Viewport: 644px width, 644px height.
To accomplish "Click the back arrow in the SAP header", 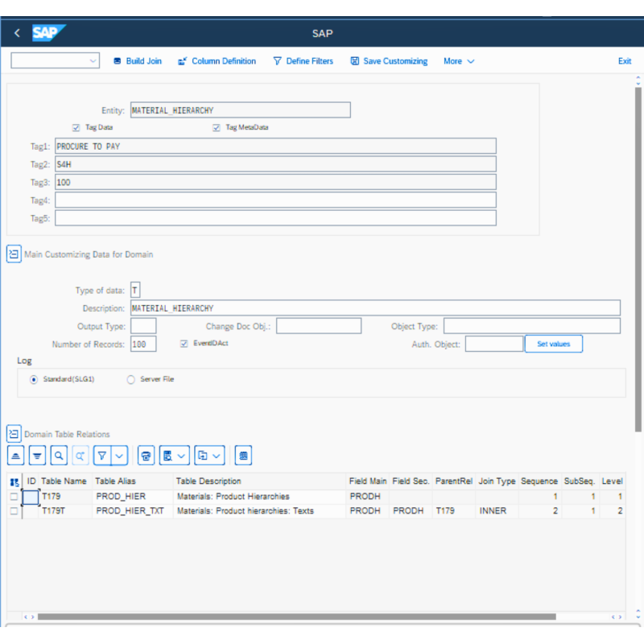I will tap(18, 34).
